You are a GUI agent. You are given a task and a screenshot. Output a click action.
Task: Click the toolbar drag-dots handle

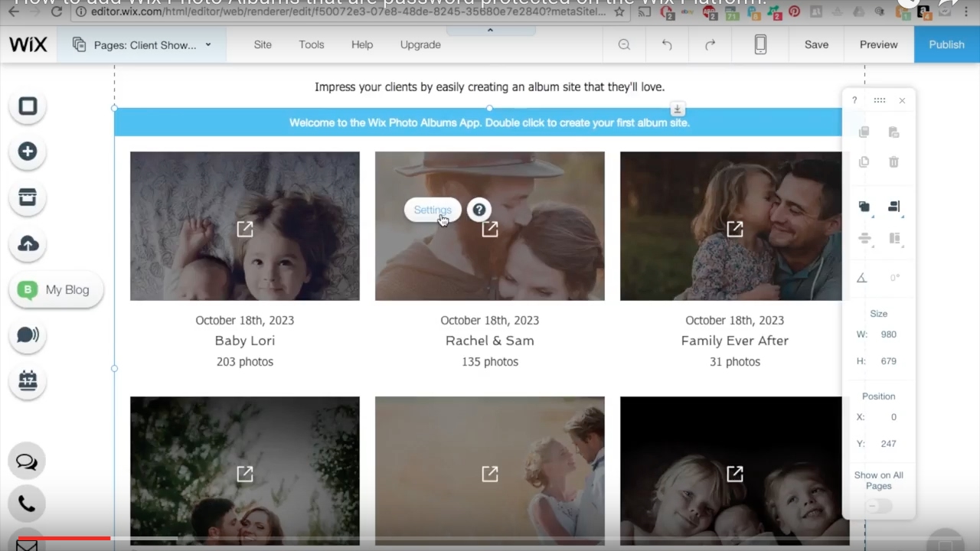click(x=879, y=100)
